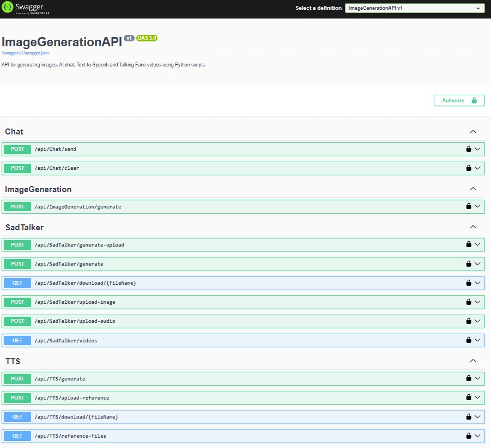Open the ImageGenerationAPI v1 definition dropdown
Viewport: 491px width, 448px height.
pos(414,8)
